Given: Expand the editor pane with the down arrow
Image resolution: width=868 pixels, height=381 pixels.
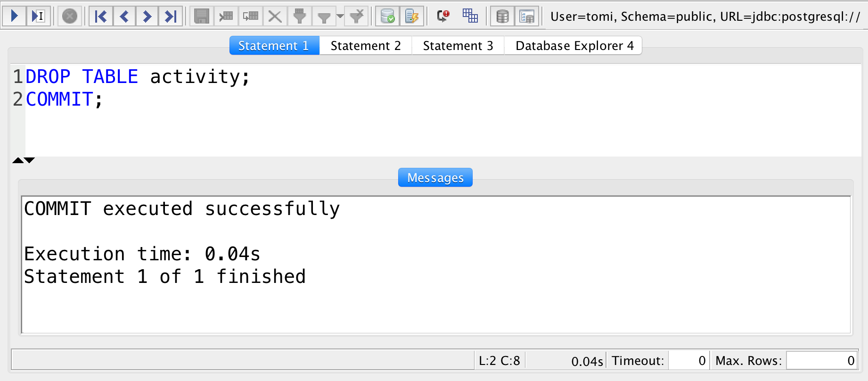Looking at the screenshot, I should point(29,160).
